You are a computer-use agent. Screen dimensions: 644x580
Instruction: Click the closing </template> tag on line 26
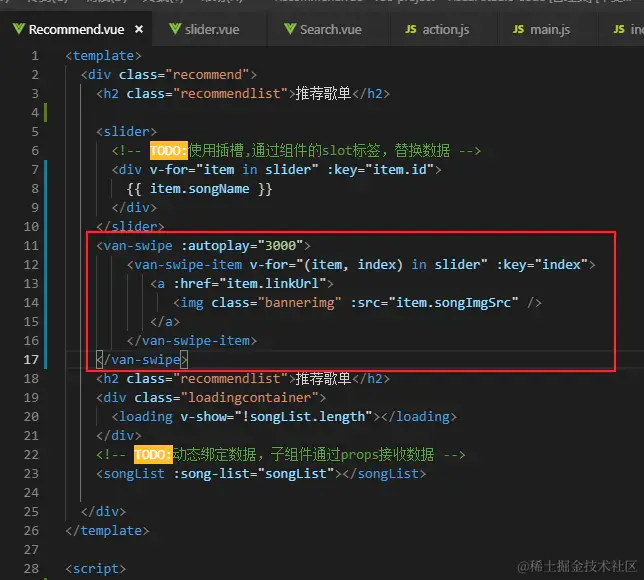[107, 531]
